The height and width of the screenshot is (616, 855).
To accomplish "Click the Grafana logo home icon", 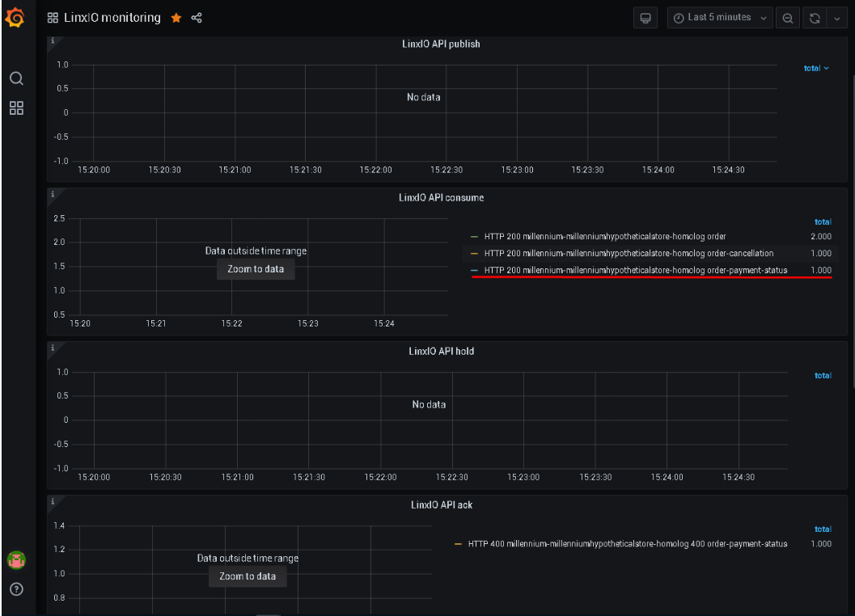I will point(15,17).
